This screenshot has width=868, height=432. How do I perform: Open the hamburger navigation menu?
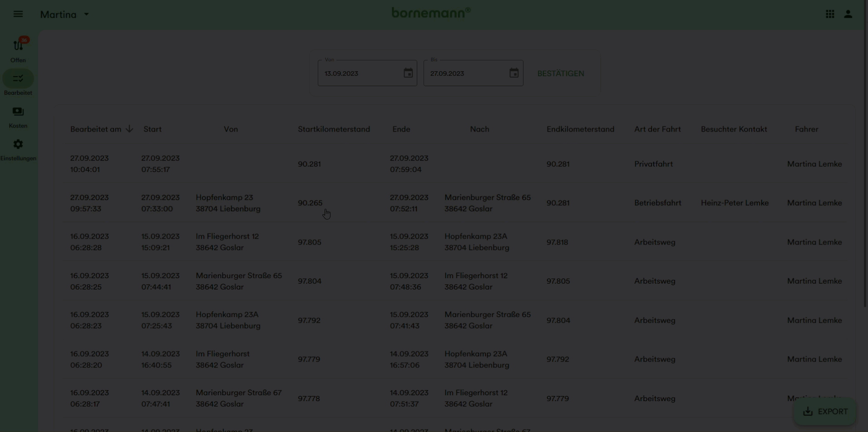[18, 14]
